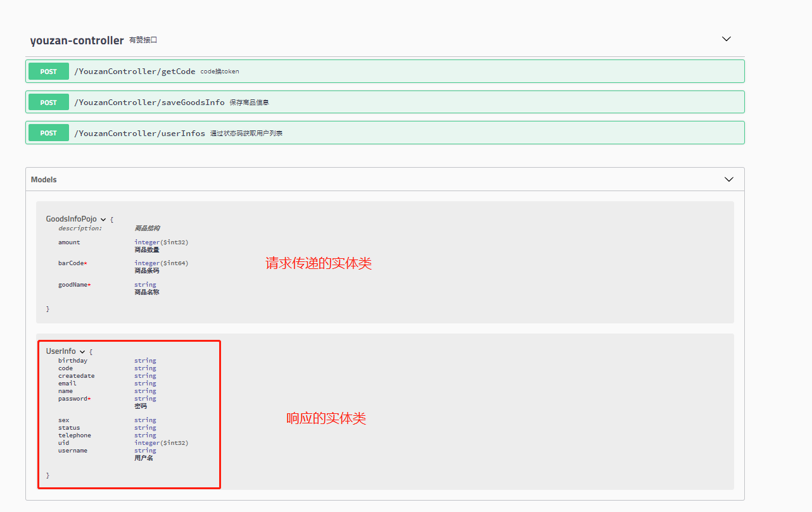Screen dimensions: 812x512
Task: Click the '商品名称' goodName description
Action: coord(147,292)
